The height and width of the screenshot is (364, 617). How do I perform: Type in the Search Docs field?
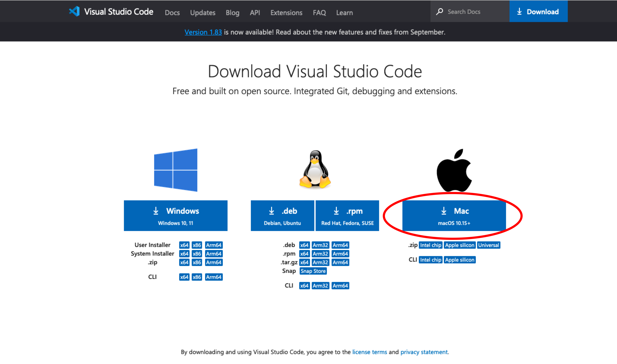(473, 11)
